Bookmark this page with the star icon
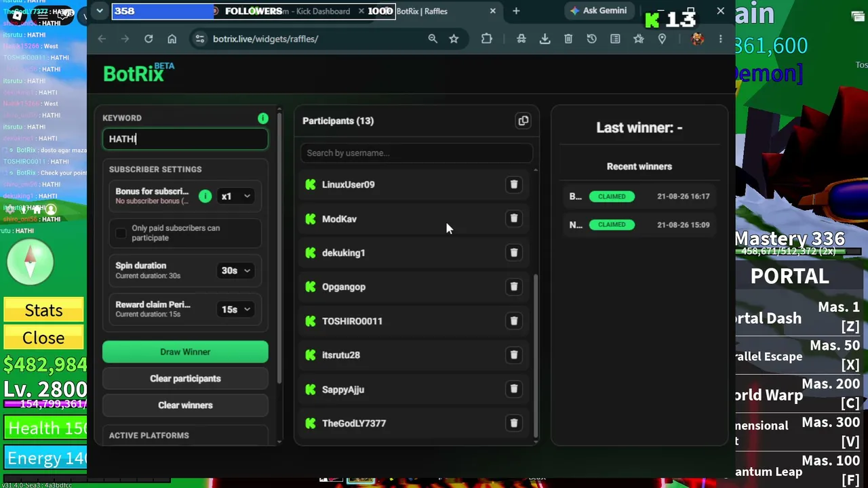Viewport: 868px width, 488px height. click(x=454, y=39)
